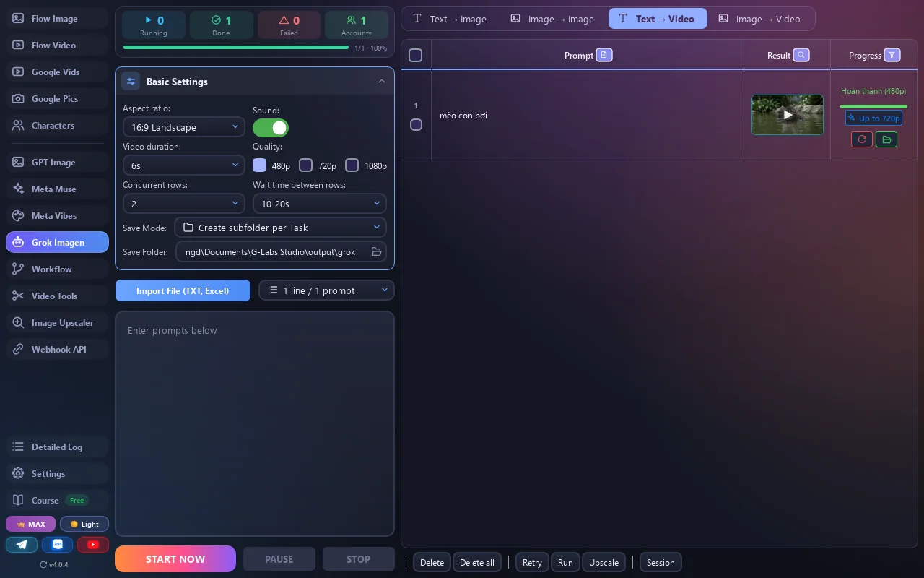This screenshot has height=578, width=924.
Task: Check for updates via v4.0.4
Action: pyautogui.click(x=54, y=564)
